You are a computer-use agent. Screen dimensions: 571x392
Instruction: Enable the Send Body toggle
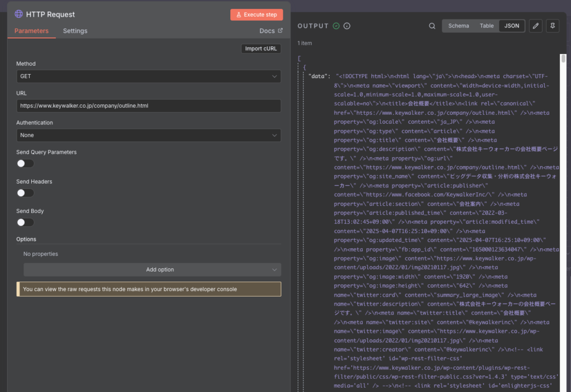[x=25, y=222]
